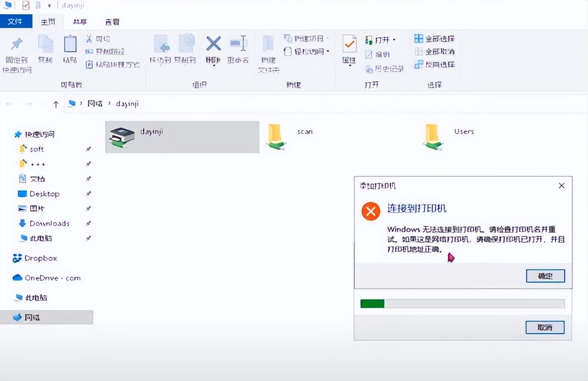The image size is (588, 381).
Task: Open 历史记录 (history) in ribbon
Action: 384,69
